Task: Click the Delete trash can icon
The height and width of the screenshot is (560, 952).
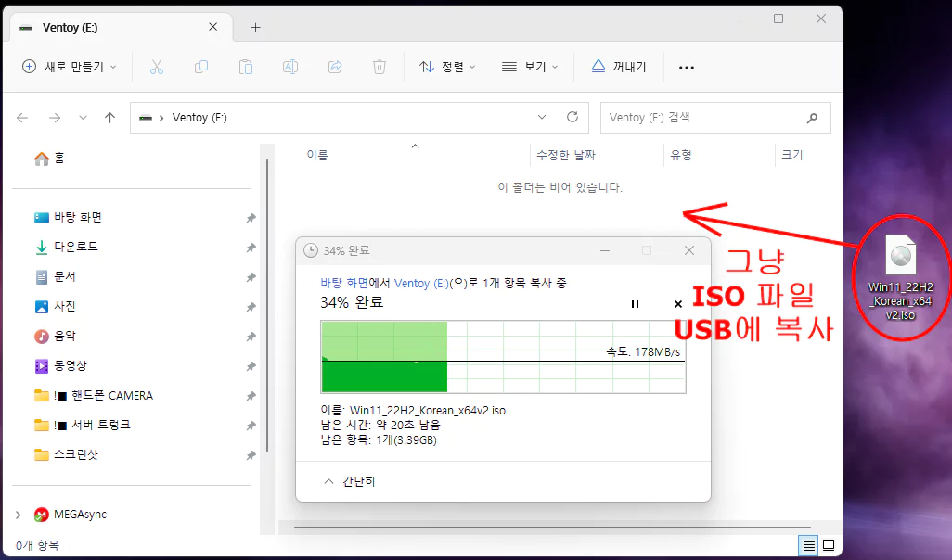Action: point(380,67)
